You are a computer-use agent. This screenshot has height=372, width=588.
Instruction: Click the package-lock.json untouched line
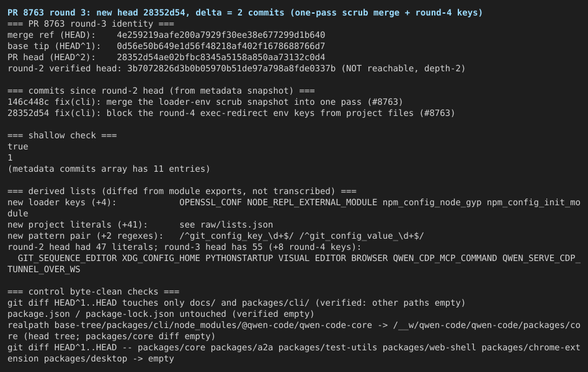(161, 314)
